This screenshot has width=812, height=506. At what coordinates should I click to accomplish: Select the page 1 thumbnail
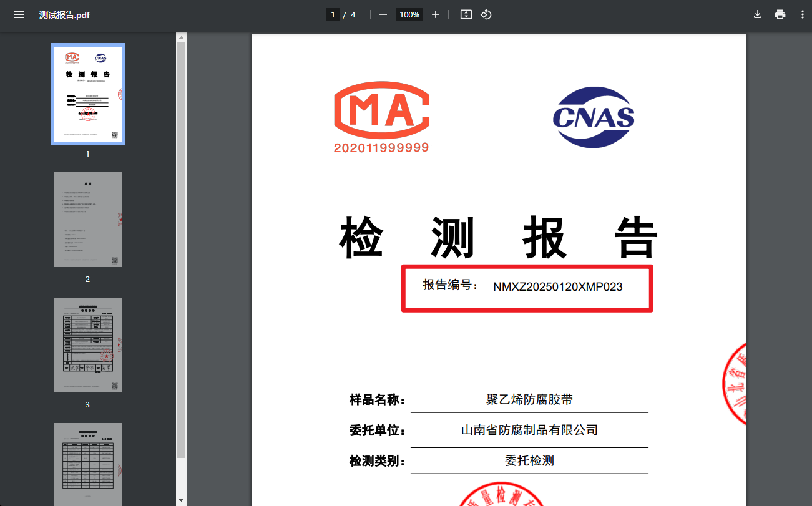87,94
